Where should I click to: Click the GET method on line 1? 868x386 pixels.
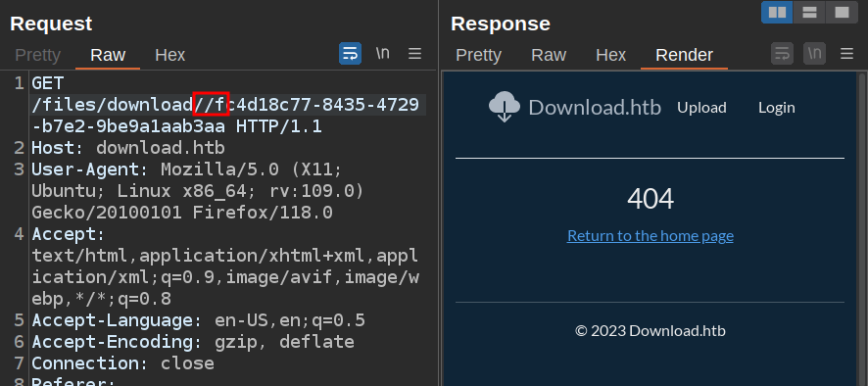(48, 83)
